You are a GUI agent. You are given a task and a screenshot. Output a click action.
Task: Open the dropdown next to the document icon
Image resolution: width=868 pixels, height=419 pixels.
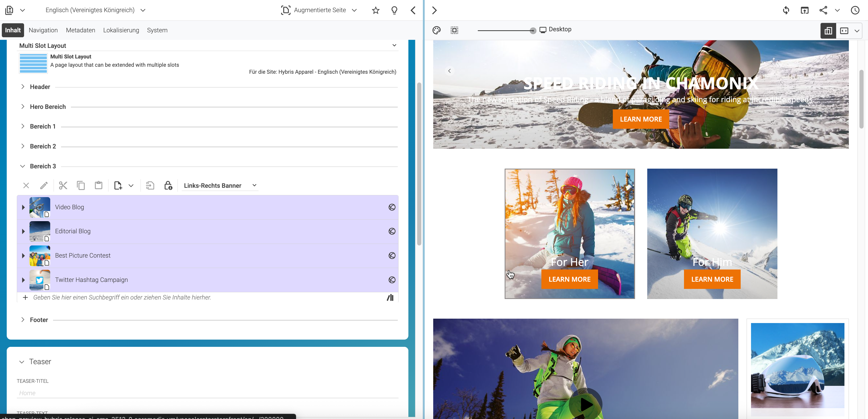tap(23, 10)
